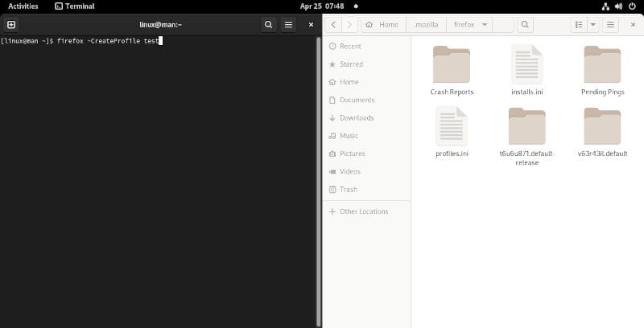Viewport: 644px width, 328px height.
Task: Search files using the magnifier icon
Action: coord(525,25)
